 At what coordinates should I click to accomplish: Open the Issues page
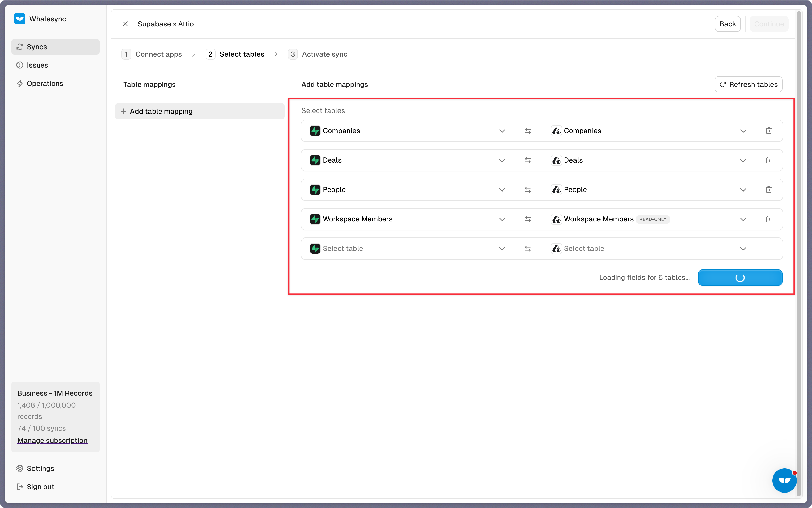pyautogui.click(x=55, y=65)
